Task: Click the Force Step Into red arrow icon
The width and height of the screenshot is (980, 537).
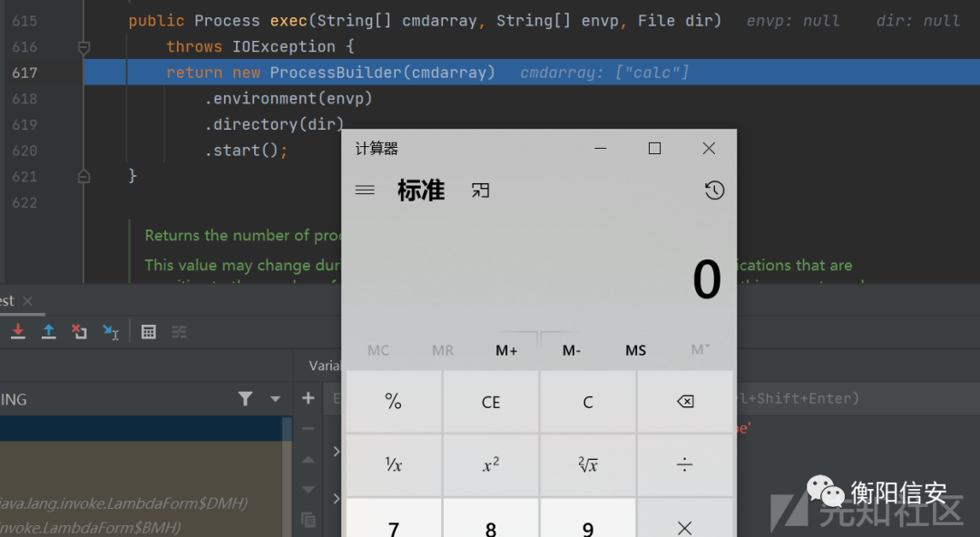Action: pyautogui.click(x=18, y=331)
